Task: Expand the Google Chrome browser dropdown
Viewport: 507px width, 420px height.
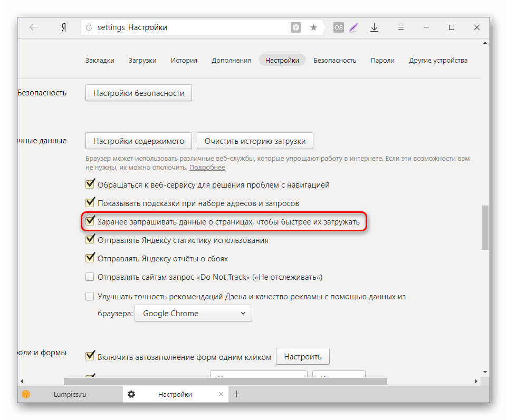Action: tap(194, 314)
